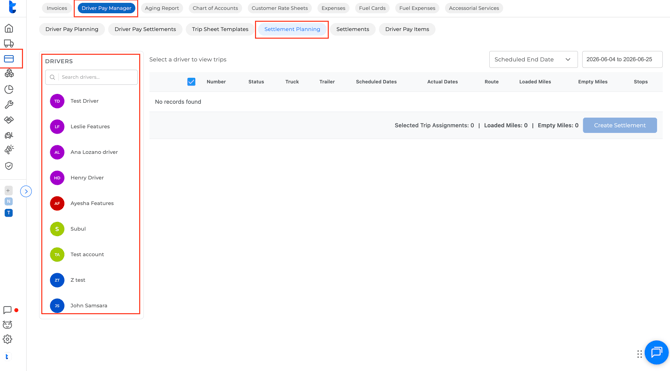Click the Truck column header
The height and width of the screenshot is (371, 670).
(x=292, y=82)
